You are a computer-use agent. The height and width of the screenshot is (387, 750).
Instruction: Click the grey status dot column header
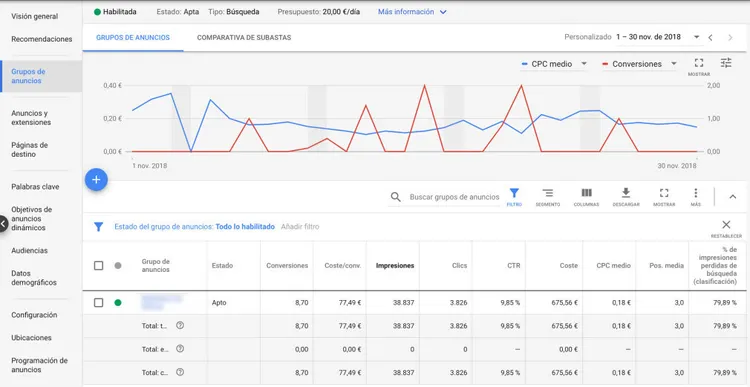[118, 265]
